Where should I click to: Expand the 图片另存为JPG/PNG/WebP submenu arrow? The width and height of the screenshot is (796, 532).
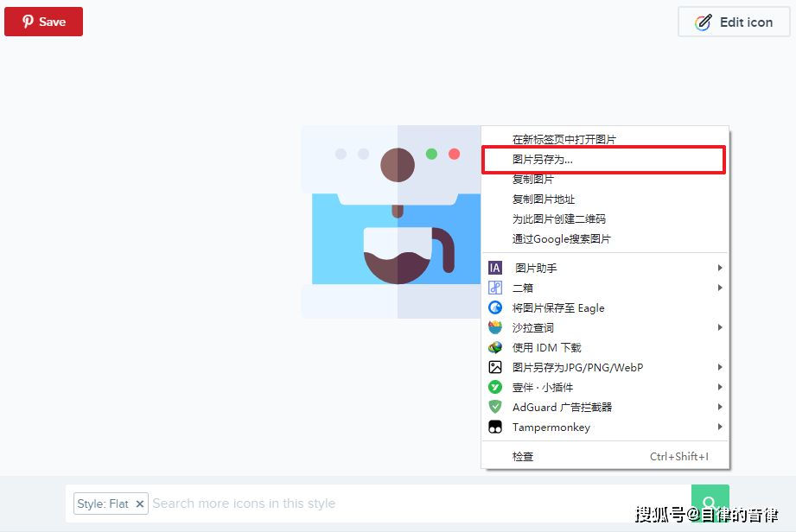[720, 367]
